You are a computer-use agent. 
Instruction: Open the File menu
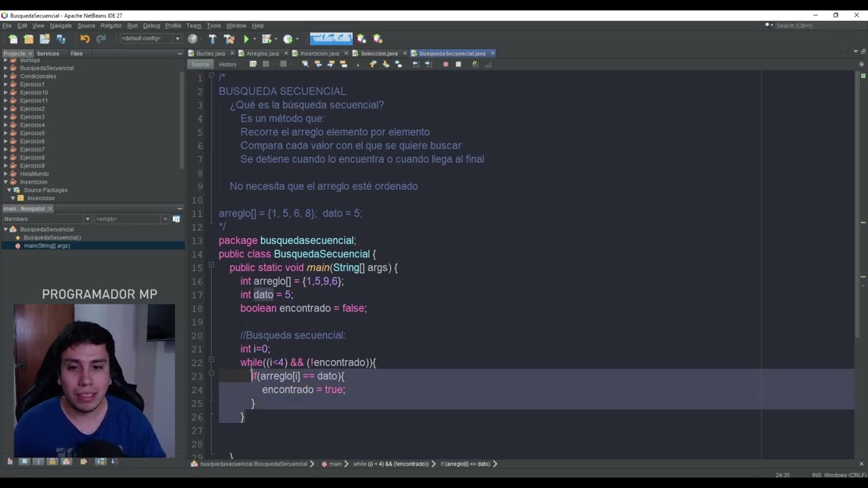point(7,26)
